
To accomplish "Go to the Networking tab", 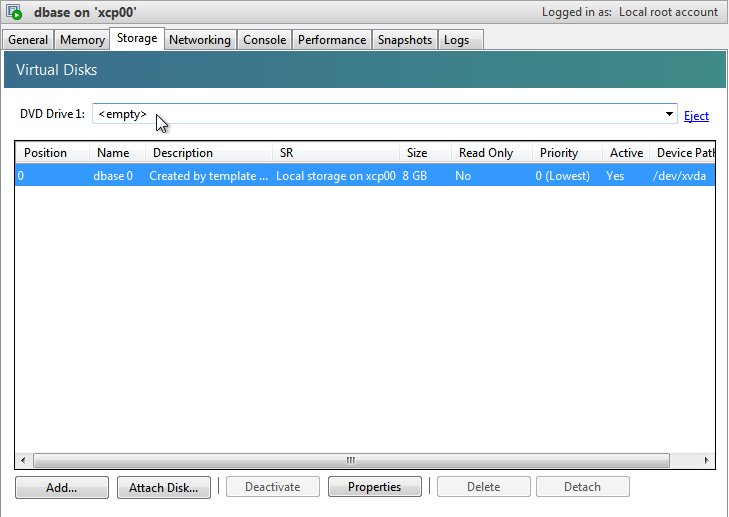I will coord(200,40).
